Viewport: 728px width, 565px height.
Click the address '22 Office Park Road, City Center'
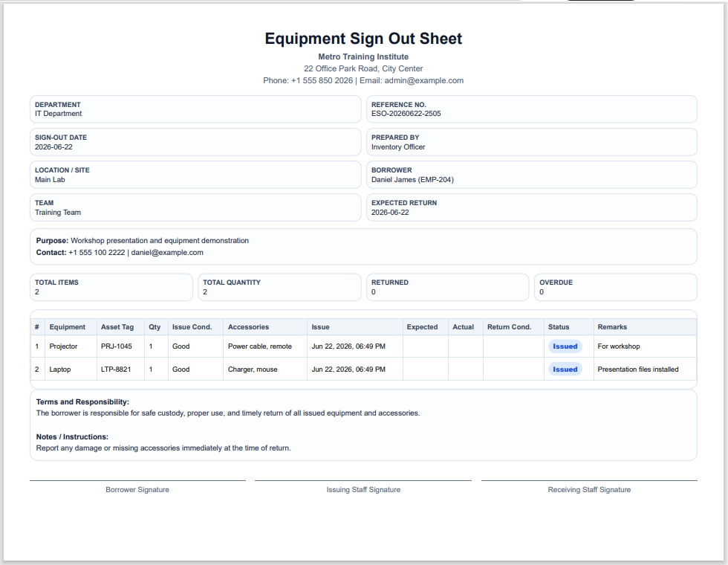(x=363, y=68)
